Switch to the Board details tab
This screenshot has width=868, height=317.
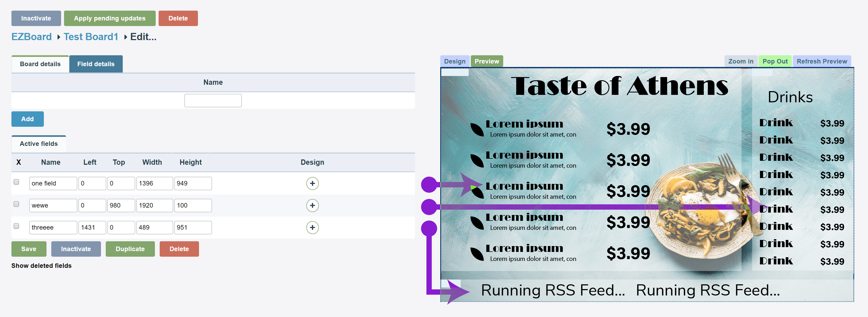(40, 64)
